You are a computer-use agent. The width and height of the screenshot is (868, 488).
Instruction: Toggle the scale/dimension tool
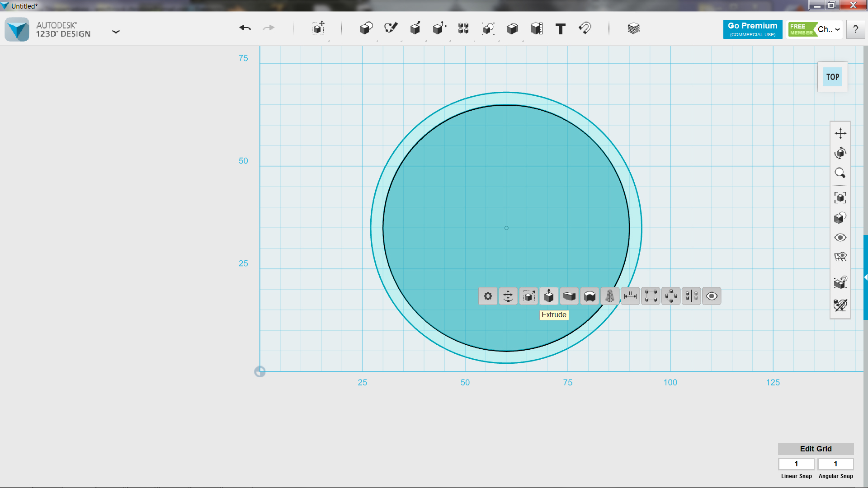pos(630,296)
